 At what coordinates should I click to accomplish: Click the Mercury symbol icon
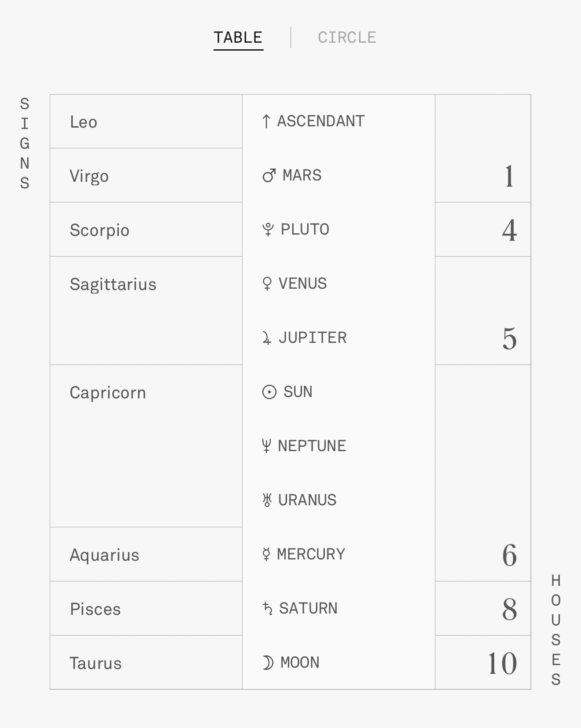266,554
